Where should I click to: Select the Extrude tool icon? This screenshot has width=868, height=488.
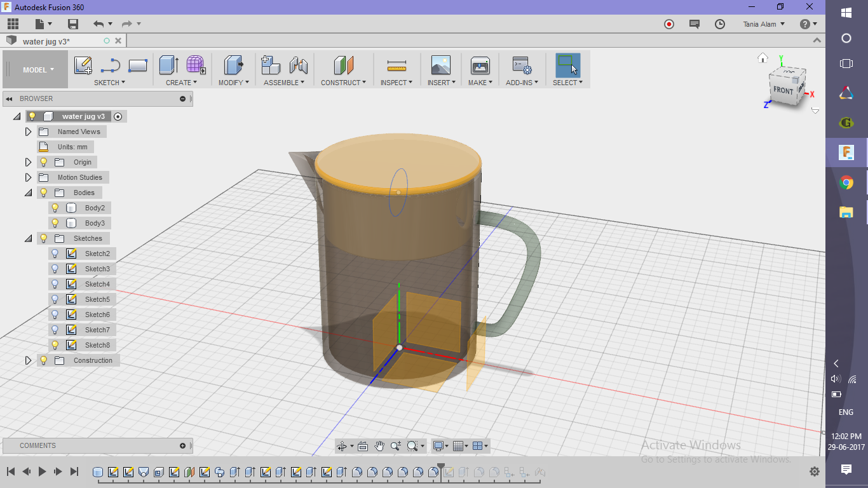[x=168, y=65]
